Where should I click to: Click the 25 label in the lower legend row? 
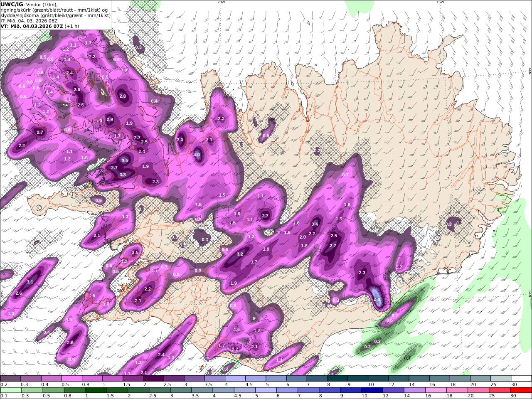tap(492, 396)
